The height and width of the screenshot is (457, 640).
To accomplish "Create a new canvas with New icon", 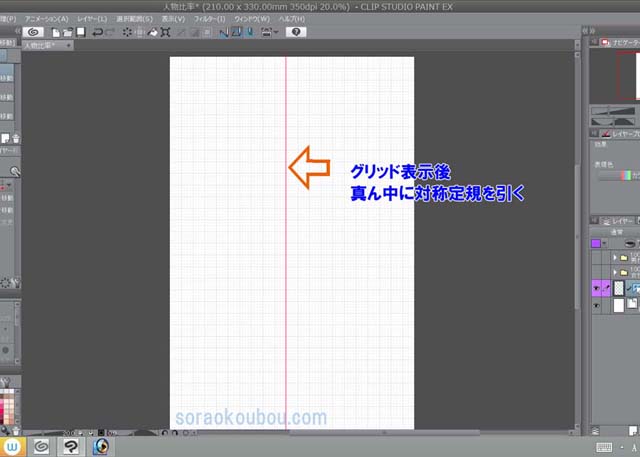I will coord(56,32).
